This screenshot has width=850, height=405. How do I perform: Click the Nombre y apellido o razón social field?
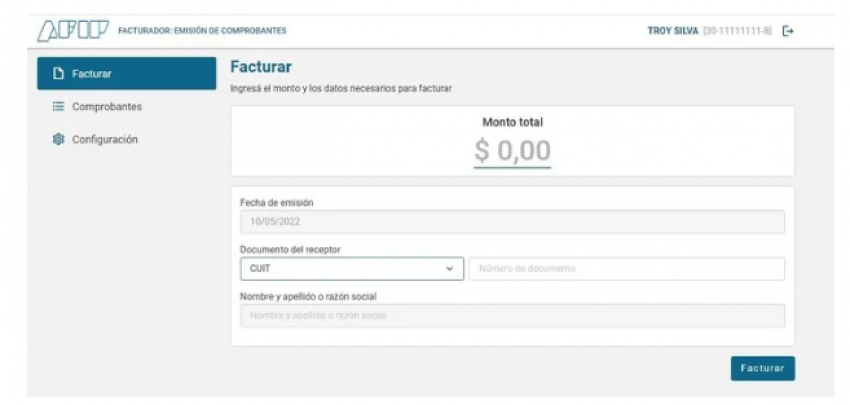(512, 316)
